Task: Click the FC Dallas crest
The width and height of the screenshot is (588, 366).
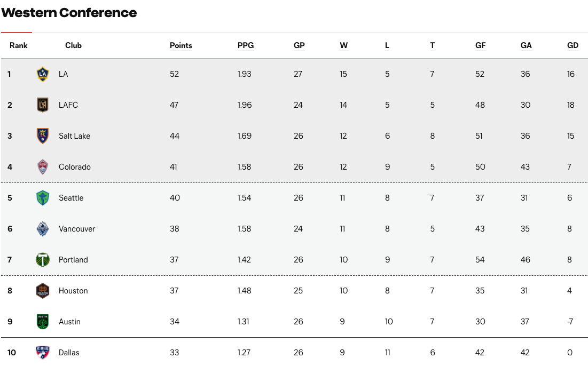Action: (x=43, y=353)
